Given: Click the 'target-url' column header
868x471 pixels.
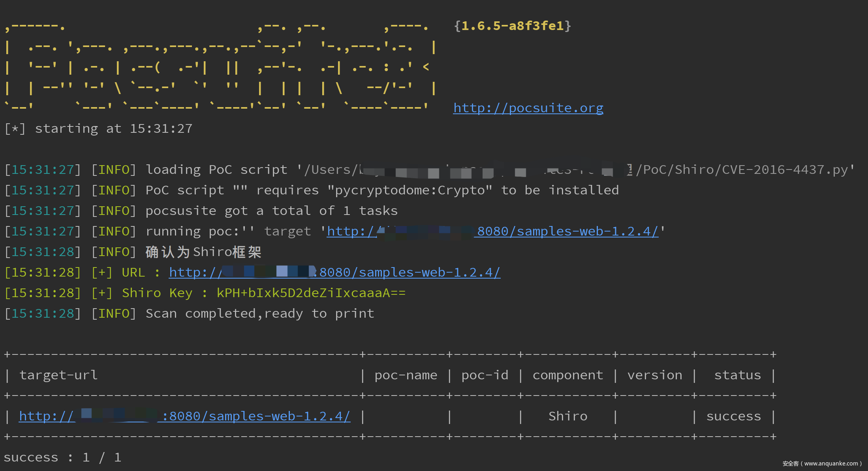Looking at the screenshot, I should click(x=58, y=375).
